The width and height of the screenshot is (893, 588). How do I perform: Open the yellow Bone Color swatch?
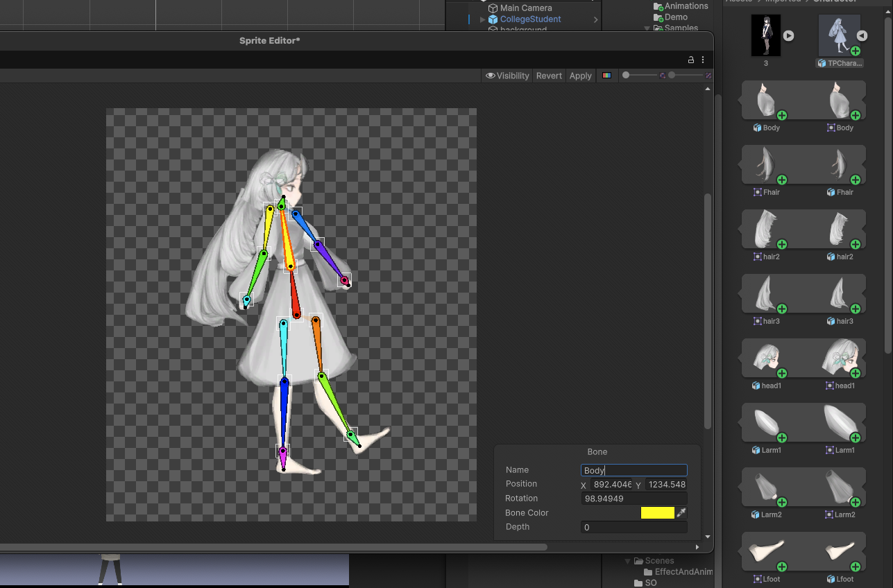click(657, 512)
